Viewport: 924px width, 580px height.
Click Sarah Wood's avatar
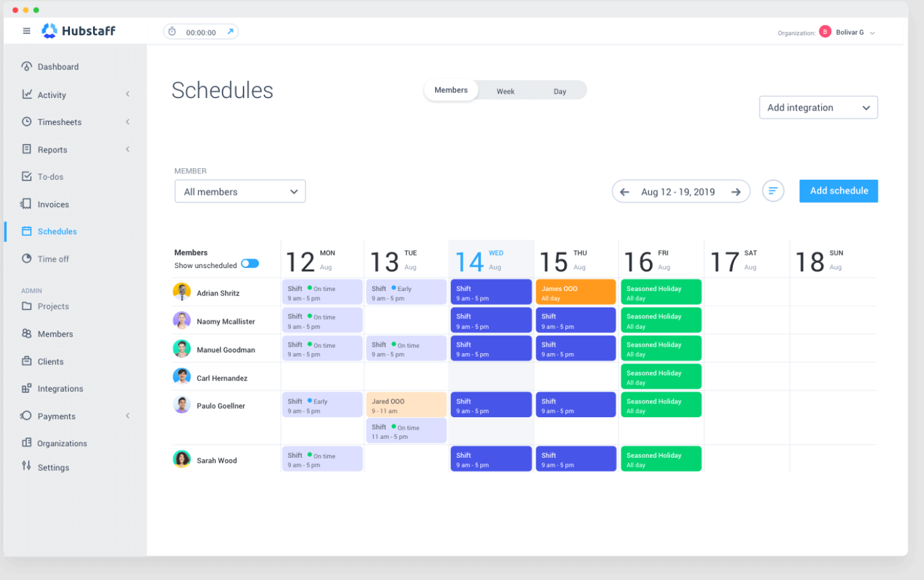pos(182,459)
